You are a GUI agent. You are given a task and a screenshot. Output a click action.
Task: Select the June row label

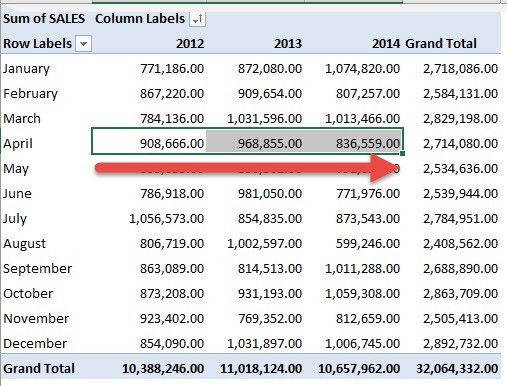tap(17, 194)
